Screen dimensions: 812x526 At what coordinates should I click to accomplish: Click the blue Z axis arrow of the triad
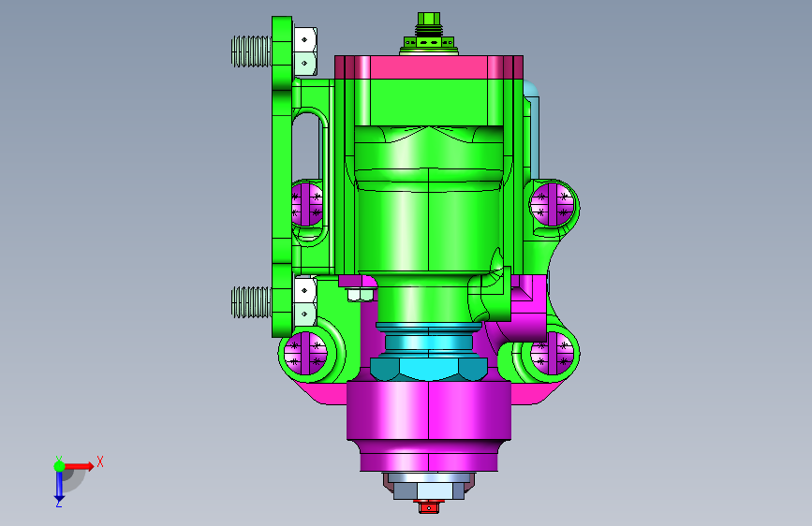[x=59, y=487]
